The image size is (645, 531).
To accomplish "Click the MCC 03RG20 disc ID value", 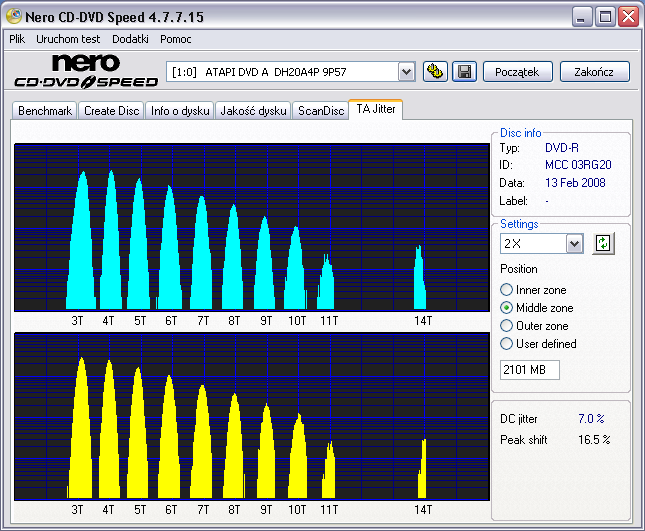I will pyautogui.click(x=578, y=165).
